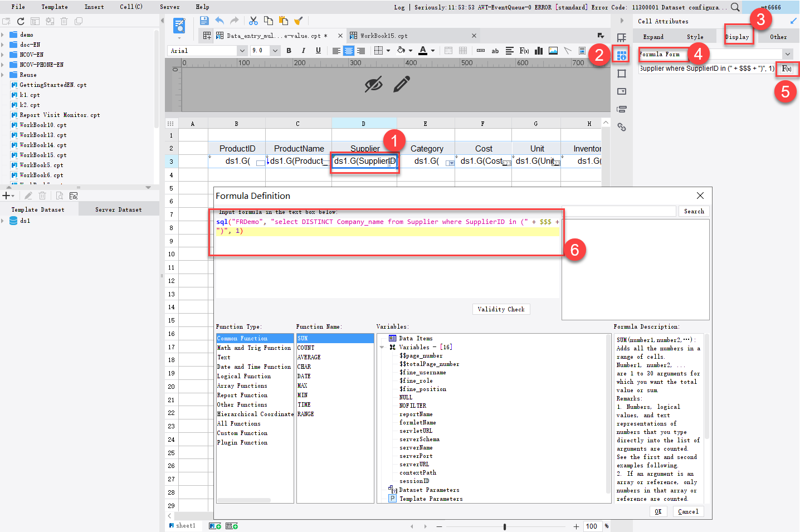The image size is (800, 532).
Task: Click the Insert Chart bar icon
Action: coord(539,51)
